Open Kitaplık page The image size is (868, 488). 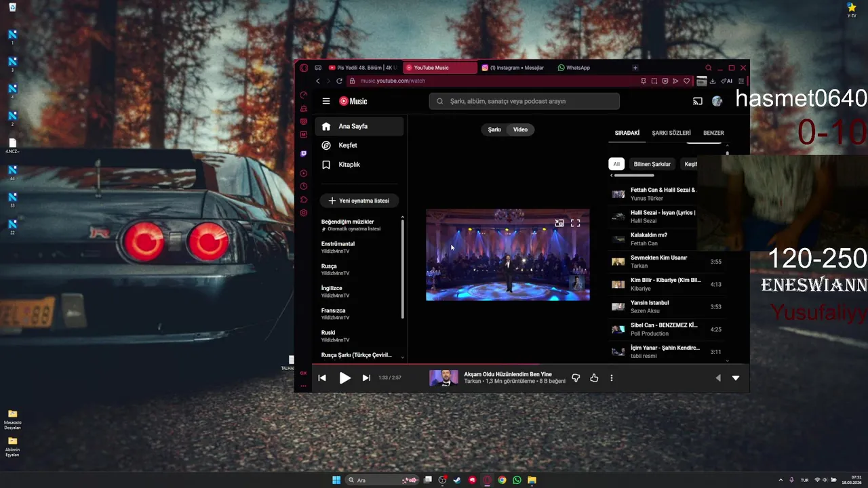(359, 165)
